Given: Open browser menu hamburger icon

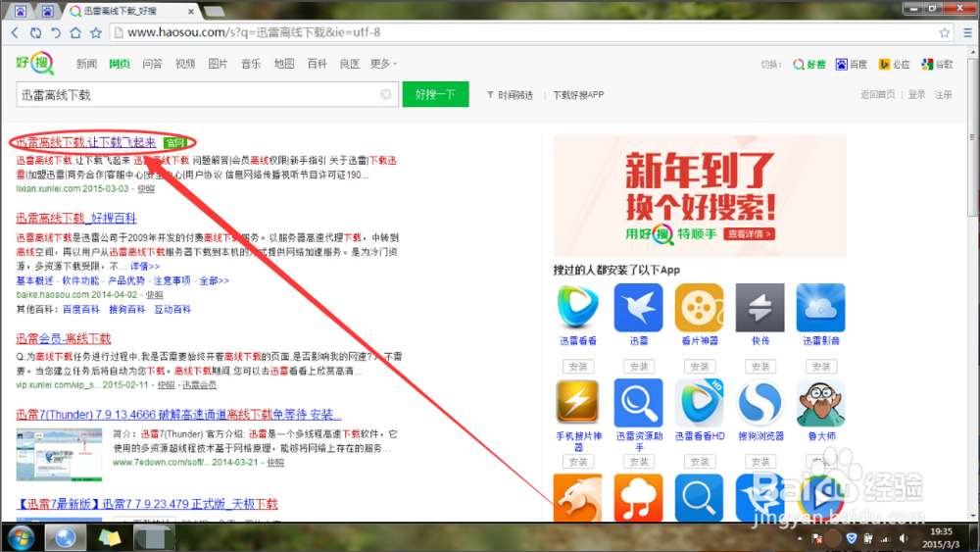Looking at the screenshot, I should click(x=967, y=32).
